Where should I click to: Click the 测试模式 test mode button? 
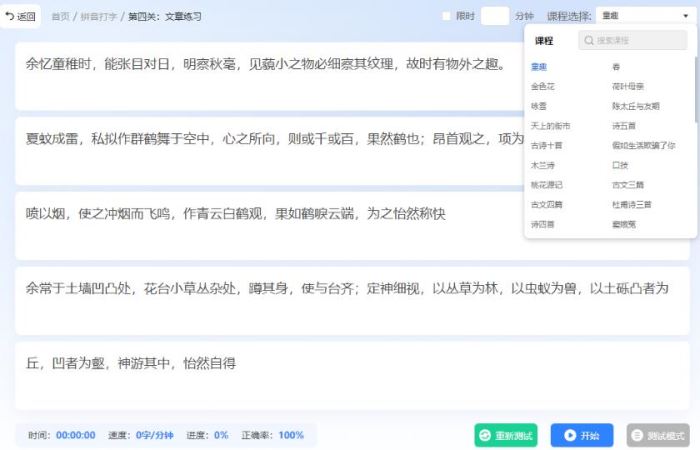658,435
